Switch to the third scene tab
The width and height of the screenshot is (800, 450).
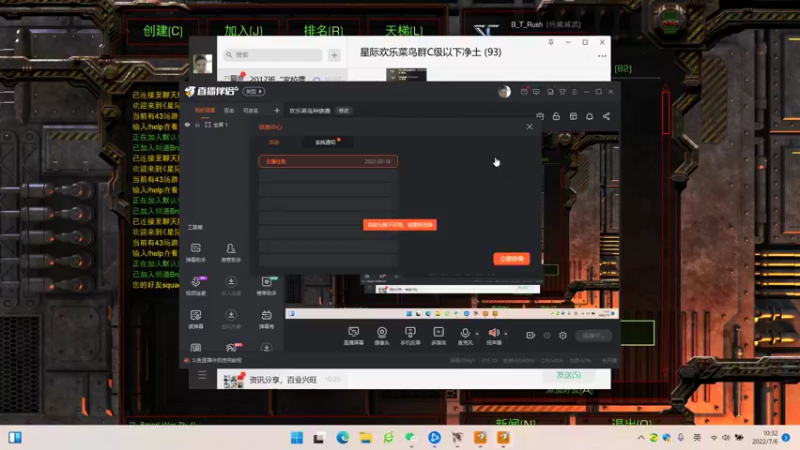[251, 111]
